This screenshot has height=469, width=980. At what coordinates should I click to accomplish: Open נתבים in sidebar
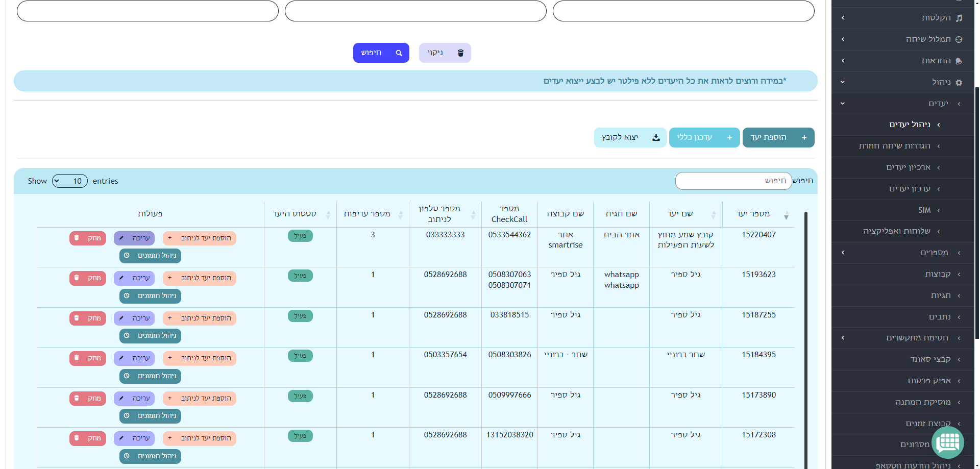pyautogui.click(x=902, y=317)
